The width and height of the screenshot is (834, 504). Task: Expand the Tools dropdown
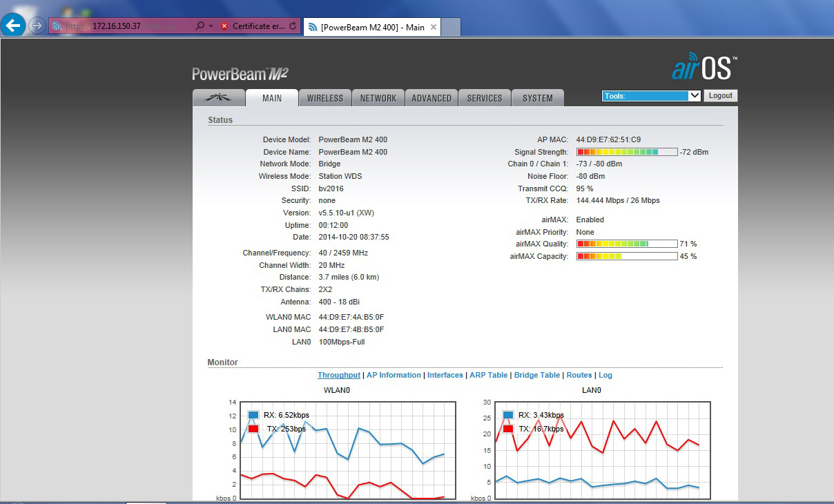651,96
